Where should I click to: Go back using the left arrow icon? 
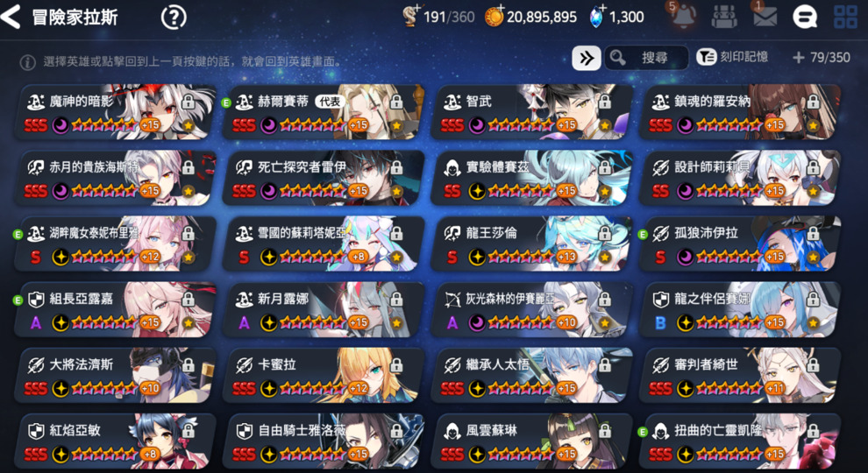11,17
